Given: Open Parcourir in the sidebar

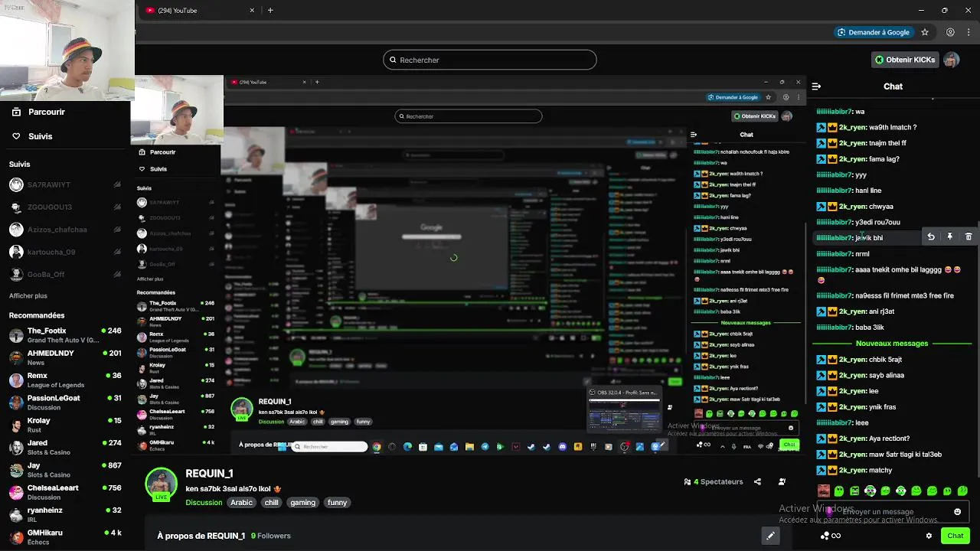Looking at the screenshot, I should [x=38, y=112].
